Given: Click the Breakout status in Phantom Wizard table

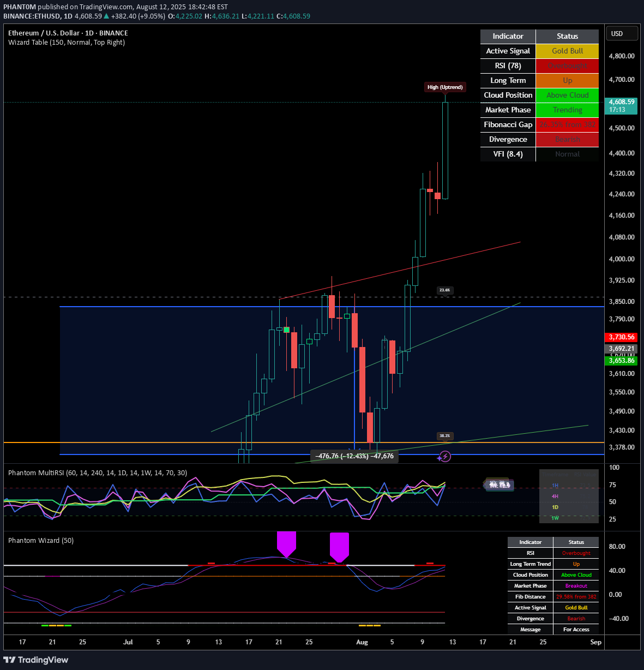Looking at the screenshot, I should 576,585.
